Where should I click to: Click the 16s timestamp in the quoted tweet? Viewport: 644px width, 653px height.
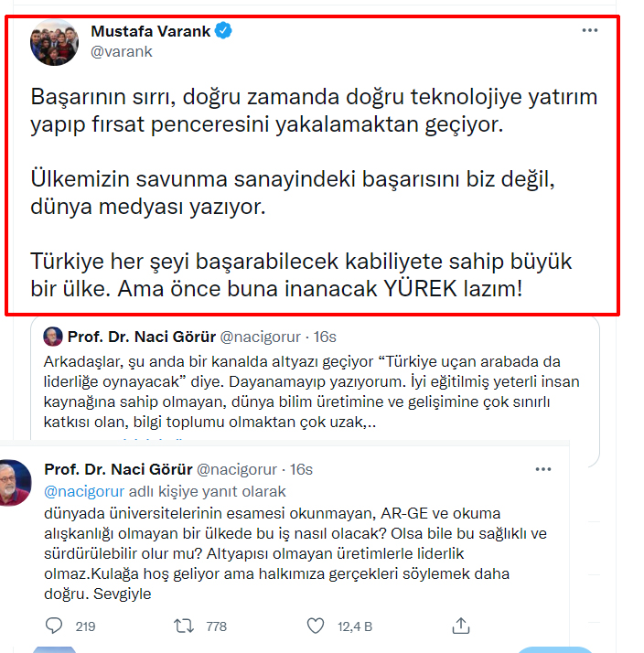coord(325,337)
